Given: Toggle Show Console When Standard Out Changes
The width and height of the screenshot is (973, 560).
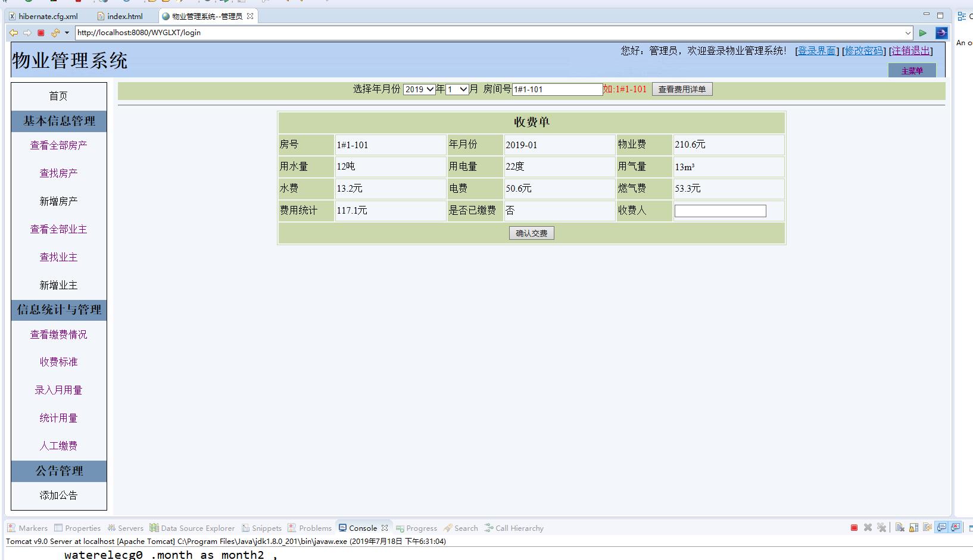Looking at the screenshot, I should tap(941, 528).
